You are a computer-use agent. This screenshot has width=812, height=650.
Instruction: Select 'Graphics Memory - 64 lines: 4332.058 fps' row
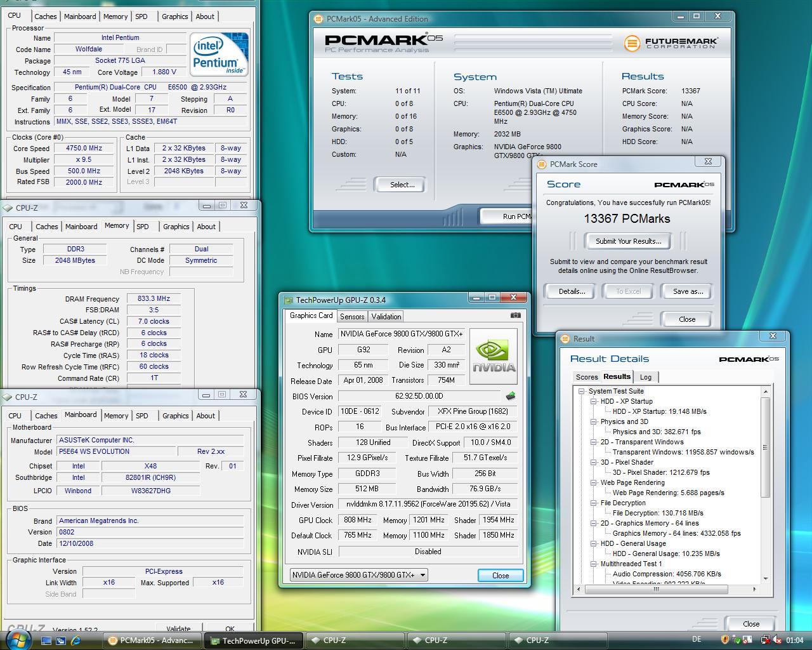pos(676,533)
